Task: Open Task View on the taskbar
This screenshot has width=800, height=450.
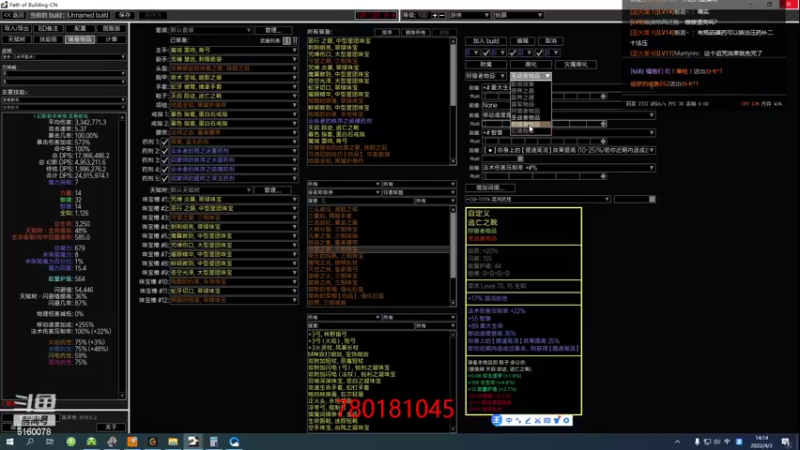Action: (49, 441)
